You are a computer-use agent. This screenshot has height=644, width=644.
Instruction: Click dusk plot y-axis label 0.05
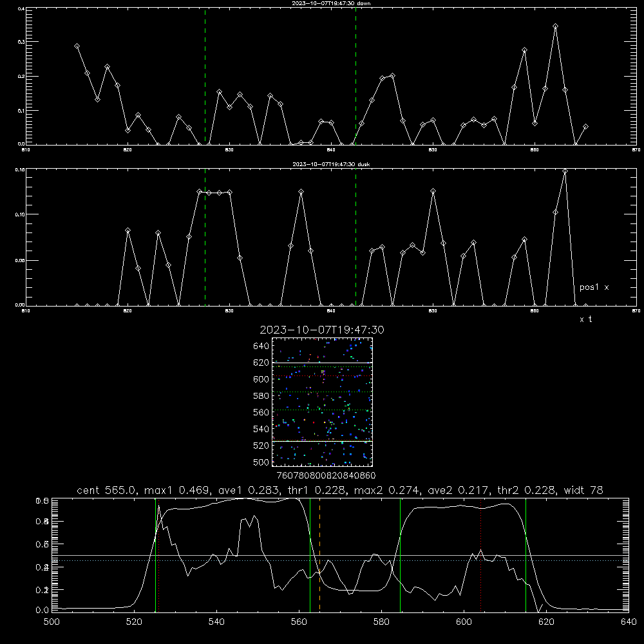[20, 260]
